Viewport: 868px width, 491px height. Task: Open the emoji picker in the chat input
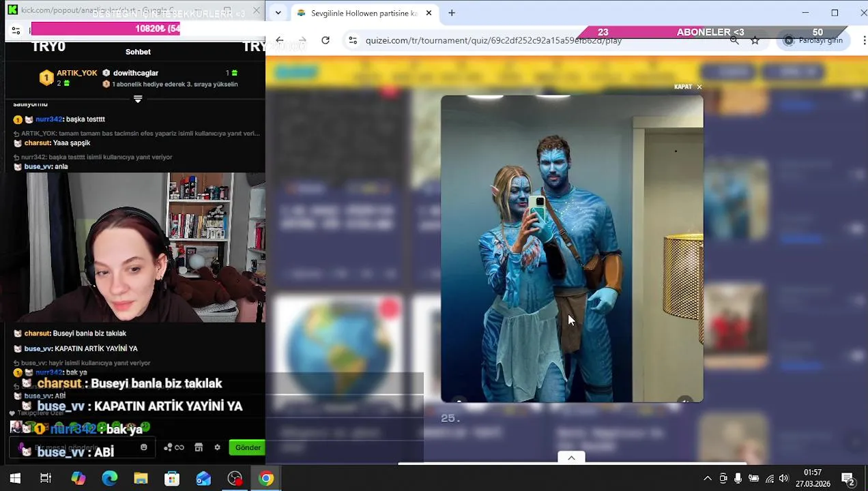coord(143,447)
